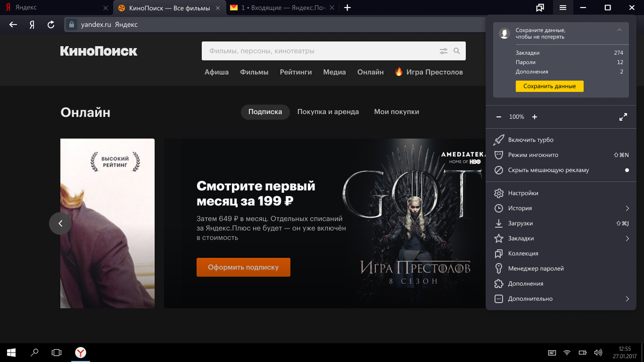Image resolution: width=644 pixels, height=362 pixels.
Task: Reload the page with the refresh icon
Action: point(51,25)
